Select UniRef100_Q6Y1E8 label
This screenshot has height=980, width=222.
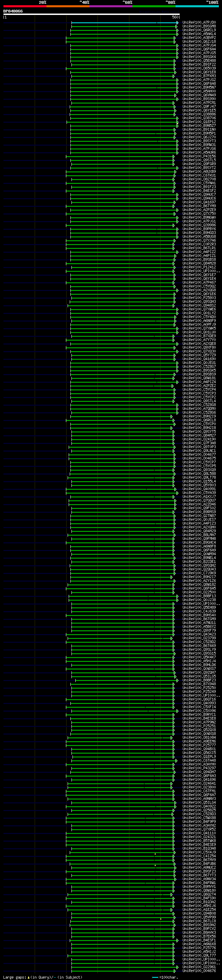point(199,72)
